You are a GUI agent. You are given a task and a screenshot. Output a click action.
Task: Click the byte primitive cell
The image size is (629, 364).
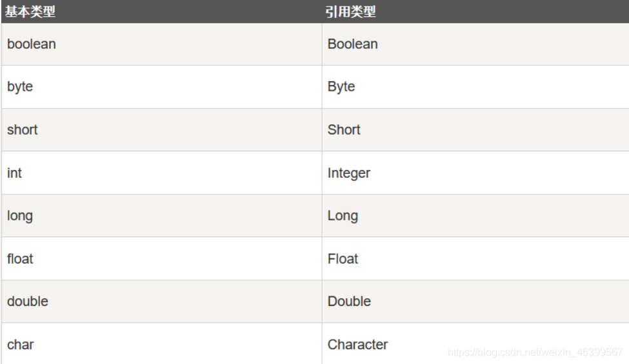(x=162, y=87)
